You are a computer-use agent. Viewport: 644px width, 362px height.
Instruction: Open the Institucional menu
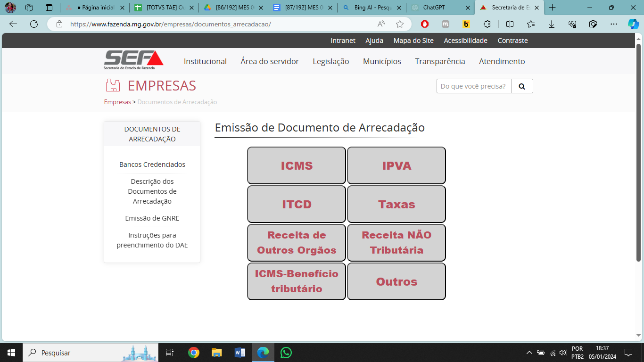click(x=205, y=61)
